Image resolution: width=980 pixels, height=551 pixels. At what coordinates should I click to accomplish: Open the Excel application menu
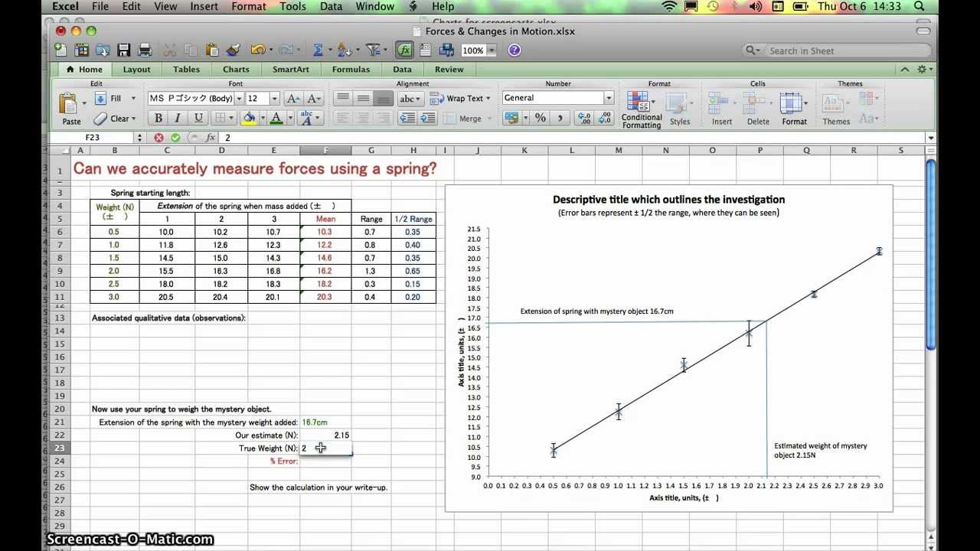click(x=65, y=7)
